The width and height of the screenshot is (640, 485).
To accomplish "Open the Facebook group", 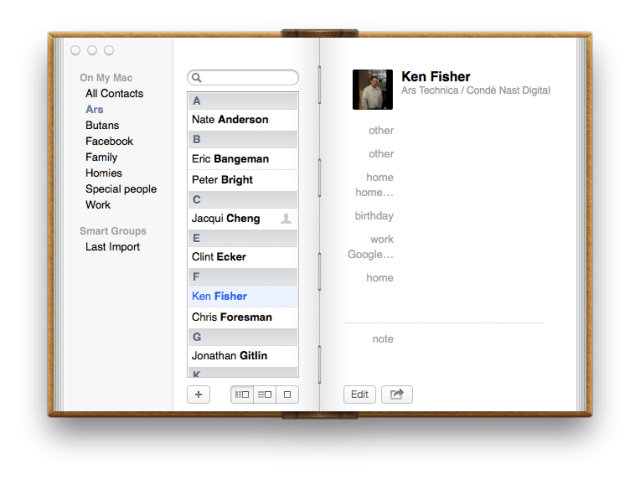I will tap(109, 141).
